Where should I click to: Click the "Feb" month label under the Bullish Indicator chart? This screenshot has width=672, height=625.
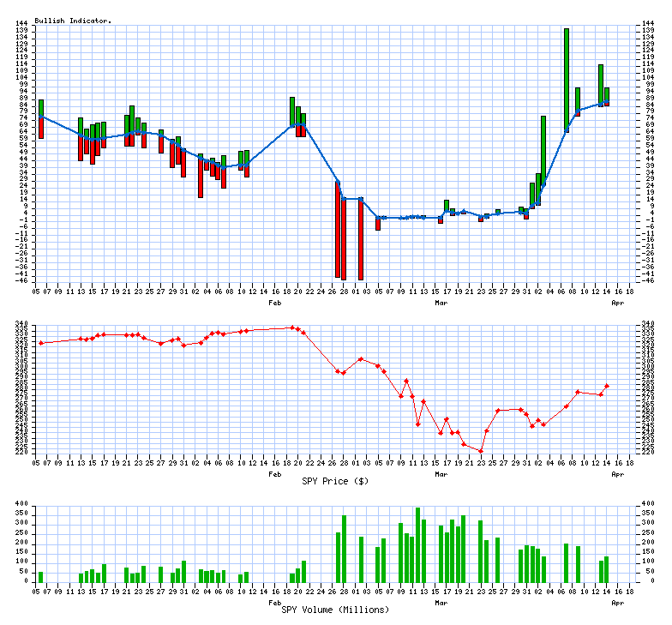point(275,303)
